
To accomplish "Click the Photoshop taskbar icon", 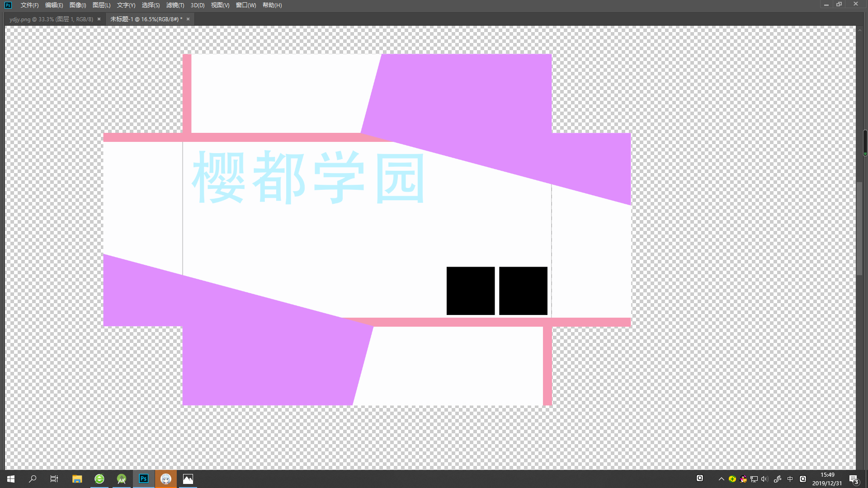I will [144, 479].
